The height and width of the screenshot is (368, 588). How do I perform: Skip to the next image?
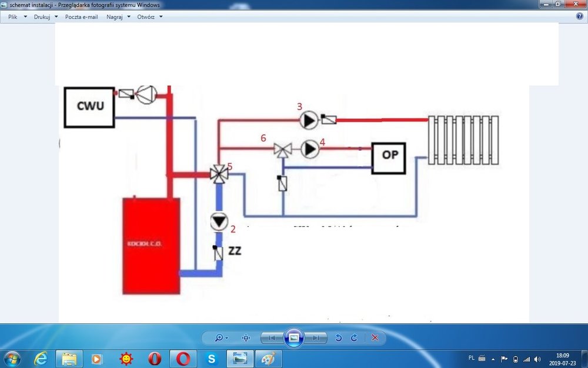[x=316, y=338]
